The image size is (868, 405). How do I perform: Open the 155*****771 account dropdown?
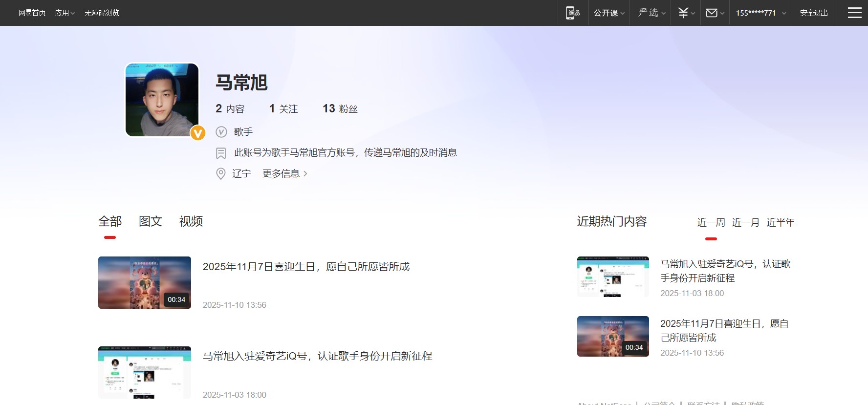[x=760, y=13]
